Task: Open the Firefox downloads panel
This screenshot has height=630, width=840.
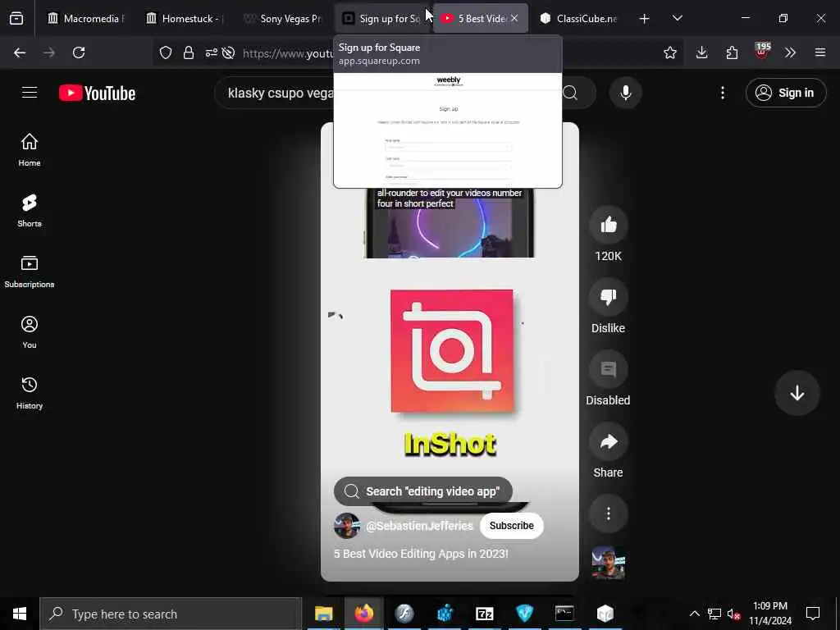Action: pyautogui.click(x=702, y=52)
